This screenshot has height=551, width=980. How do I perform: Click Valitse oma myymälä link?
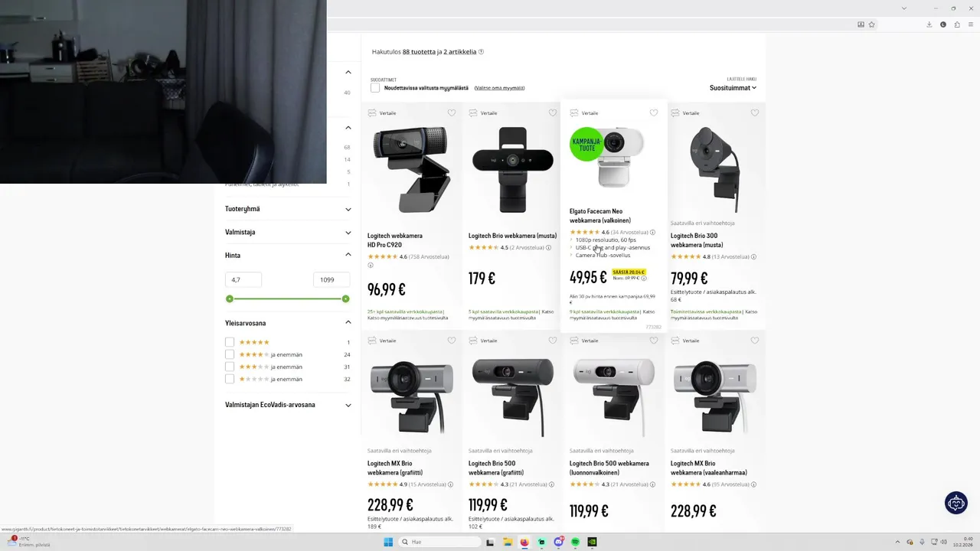coord(499,88)
